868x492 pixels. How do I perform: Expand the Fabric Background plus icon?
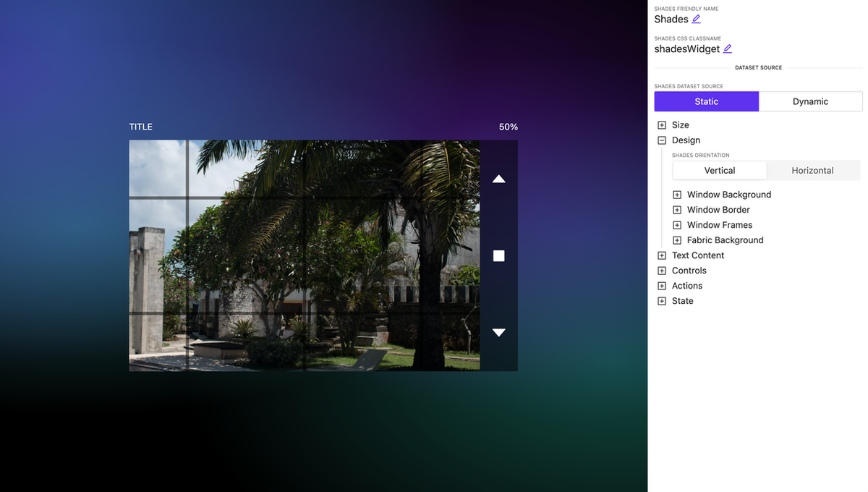[x=677, y=240]
